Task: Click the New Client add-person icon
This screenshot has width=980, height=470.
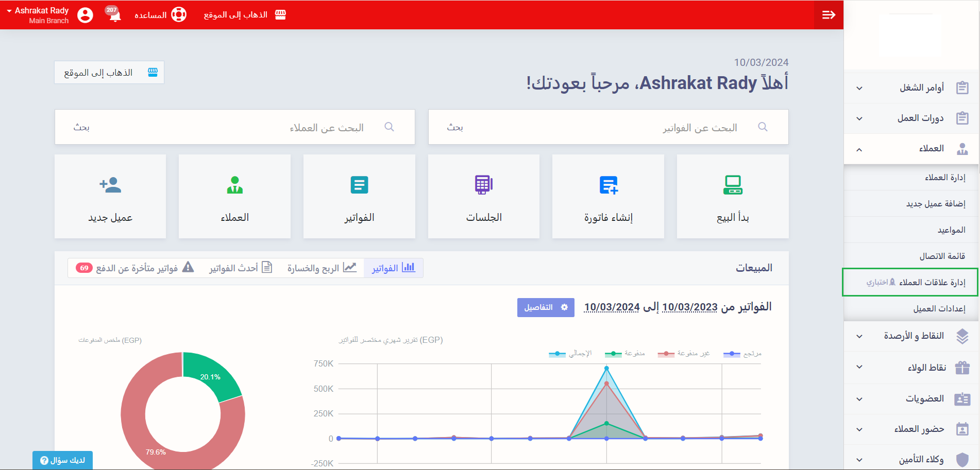Action: (110, 185)
